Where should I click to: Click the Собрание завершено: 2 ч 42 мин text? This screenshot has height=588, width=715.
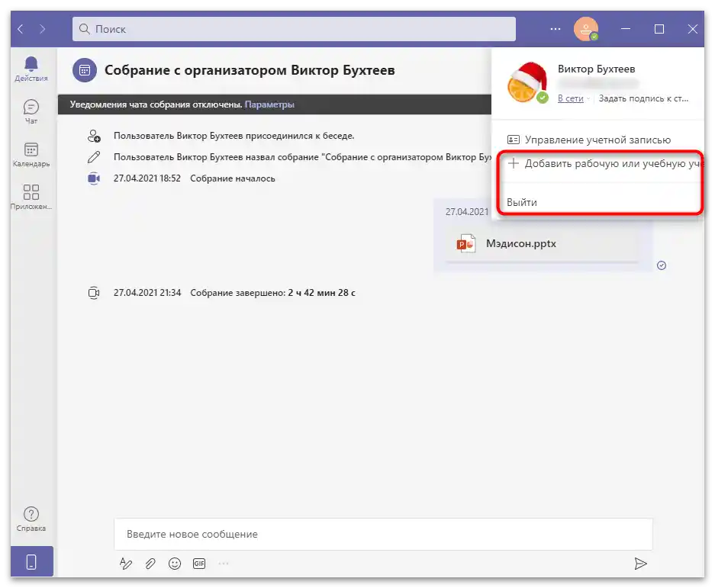pyautogui.click(x=272, y=293)
